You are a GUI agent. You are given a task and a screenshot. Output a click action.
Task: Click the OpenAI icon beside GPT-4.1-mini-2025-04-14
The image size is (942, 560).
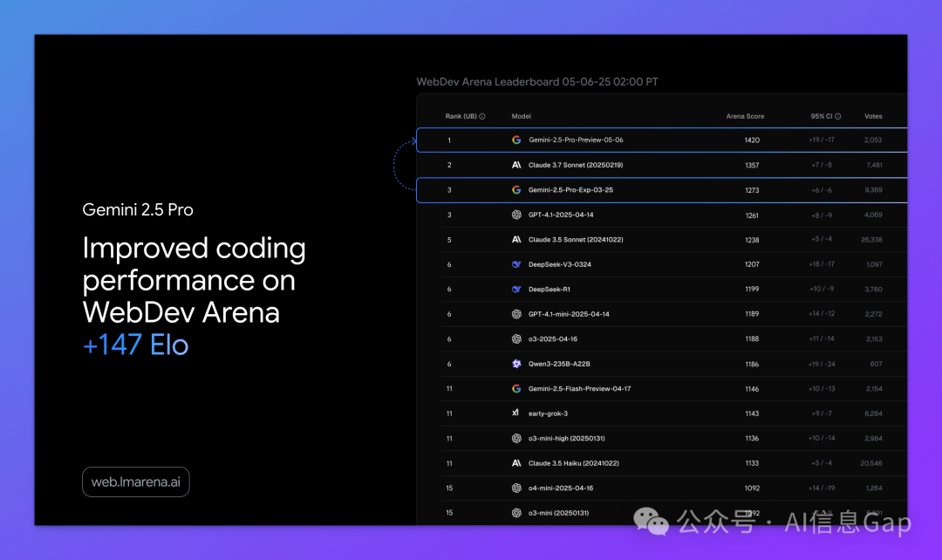pos(516,314)
